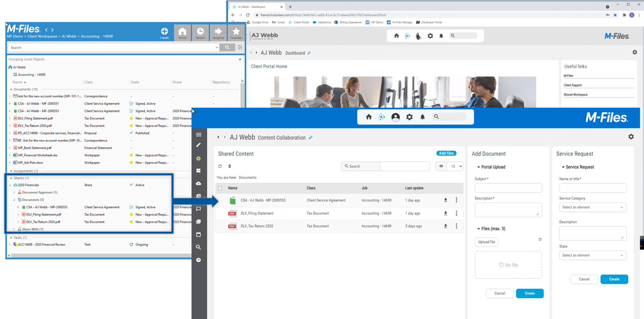
Task: Collapse the Grouping Level Objects section
Action: tap(240, 59)
